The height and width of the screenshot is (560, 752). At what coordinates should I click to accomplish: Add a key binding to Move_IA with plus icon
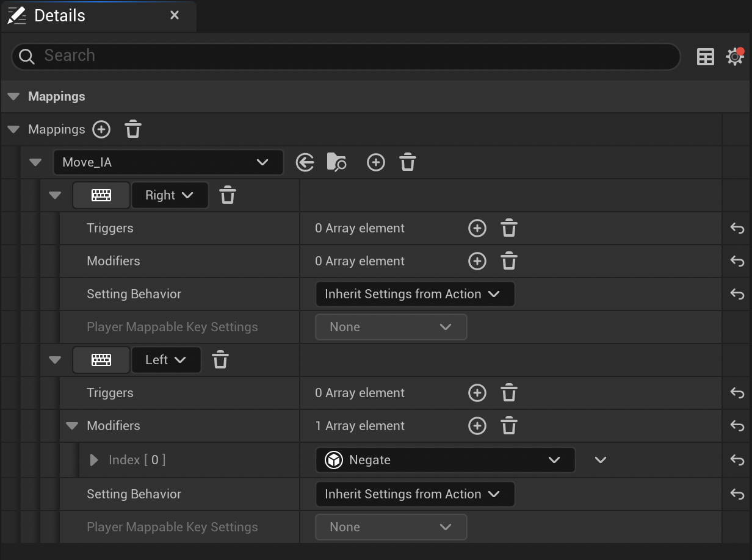click(376, 162)
